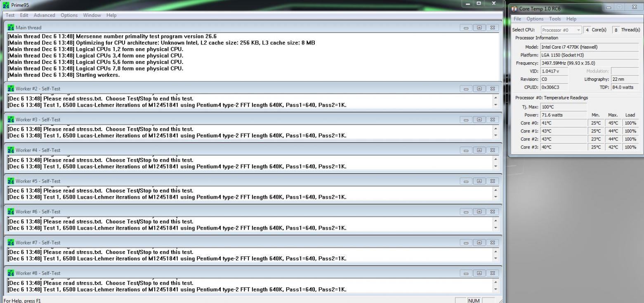
Task: Click the Worker #4 window icon
Action: (x=11, y=150)
